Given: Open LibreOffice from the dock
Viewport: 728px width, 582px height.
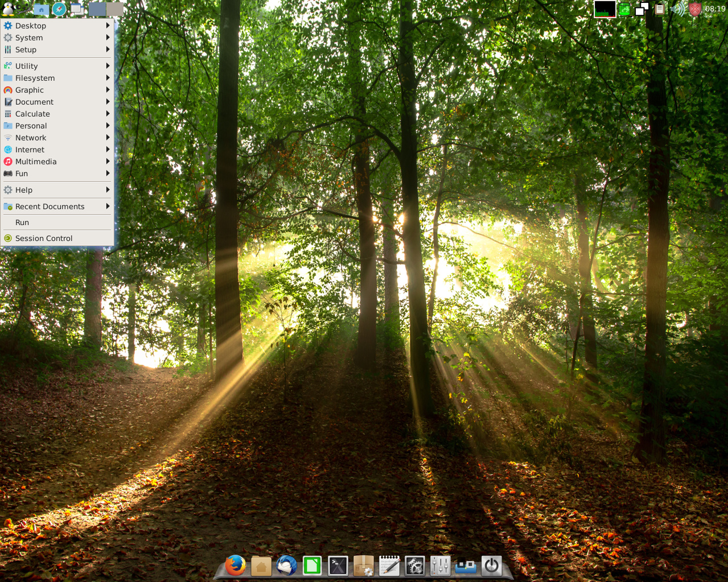Looking at the screenshot, I should point(312,566).
